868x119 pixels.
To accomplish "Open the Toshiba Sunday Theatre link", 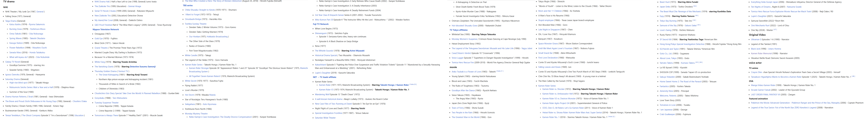I will click(x=195, y=24).
